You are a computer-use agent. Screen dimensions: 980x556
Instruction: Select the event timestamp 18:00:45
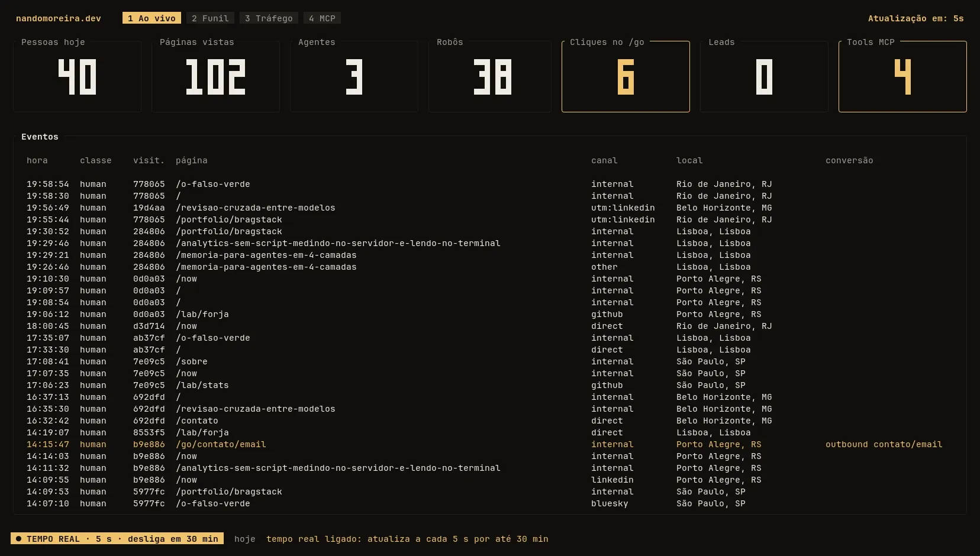point(48,326)
